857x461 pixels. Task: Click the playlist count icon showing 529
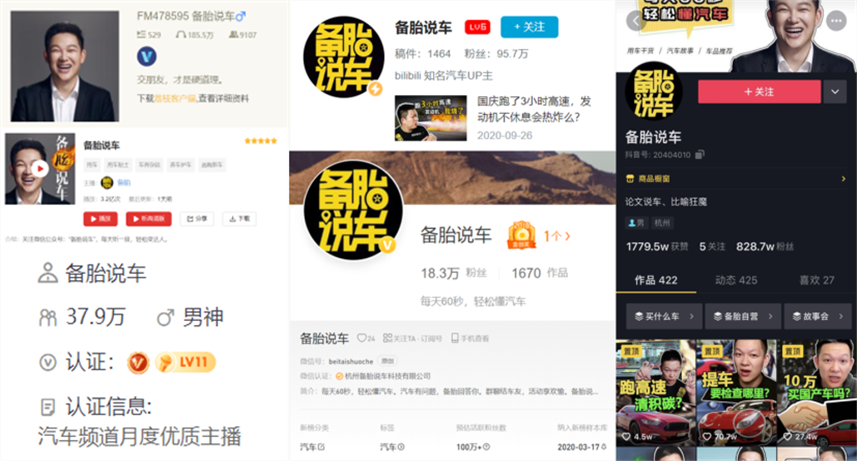(149, 35)
